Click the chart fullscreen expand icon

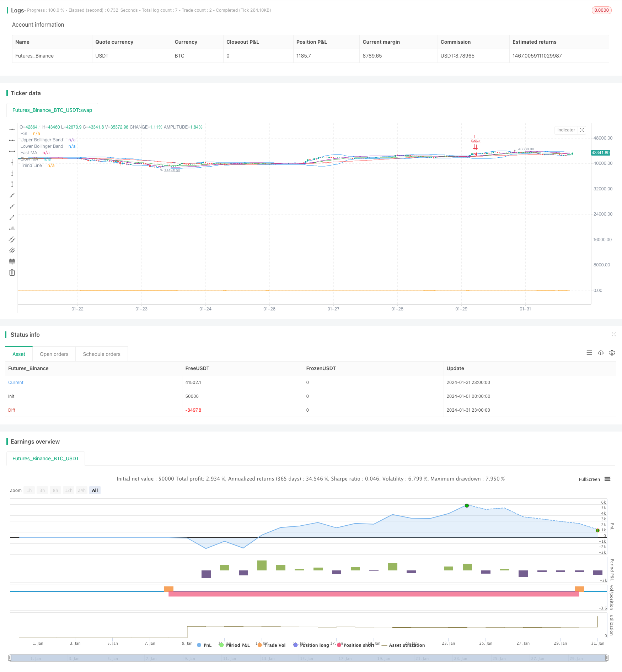click(x=582, y=130)
